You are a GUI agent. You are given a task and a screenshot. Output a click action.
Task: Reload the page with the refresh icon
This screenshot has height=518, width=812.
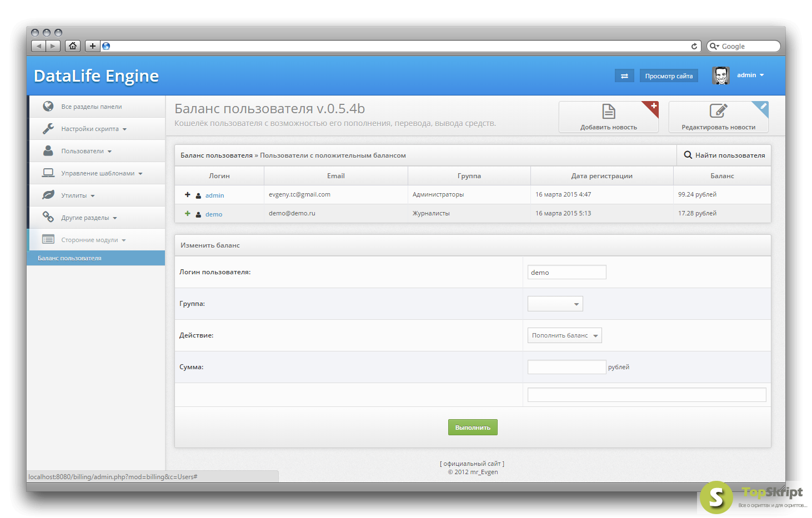coord(694,46)
